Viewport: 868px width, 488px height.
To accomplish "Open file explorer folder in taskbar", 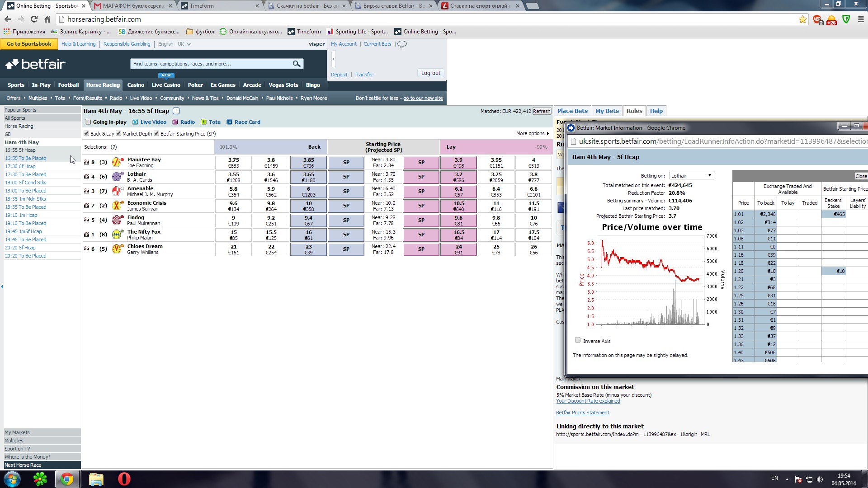I will click(x=96, y=479).
